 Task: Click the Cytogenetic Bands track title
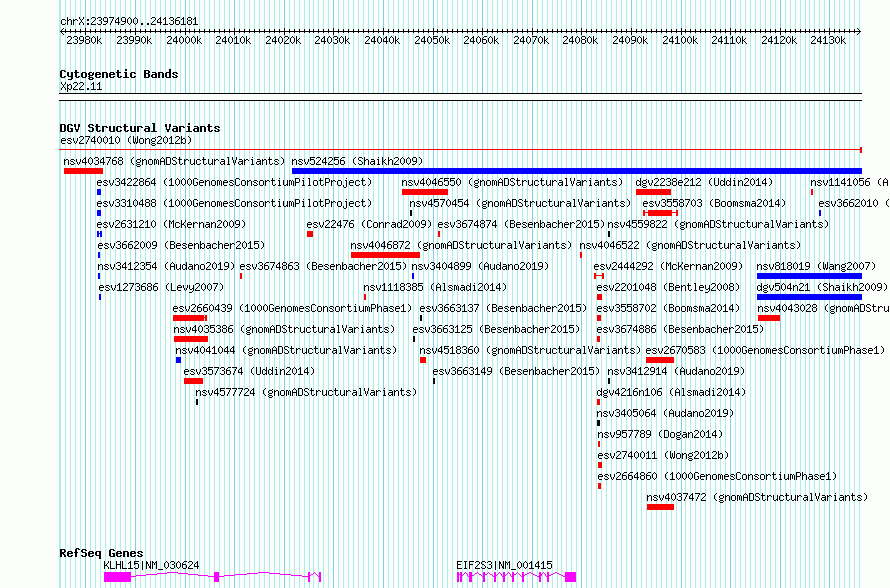click(119, 74)
